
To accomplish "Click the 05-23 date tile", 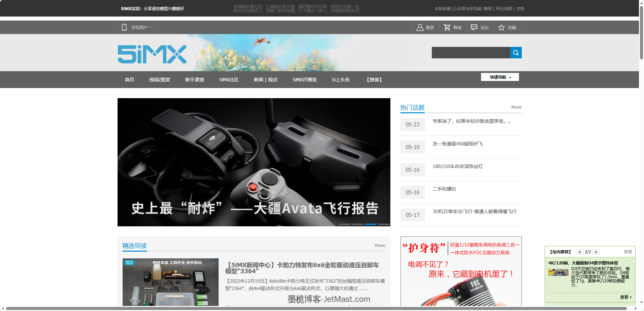I will (x=413, y=124).
